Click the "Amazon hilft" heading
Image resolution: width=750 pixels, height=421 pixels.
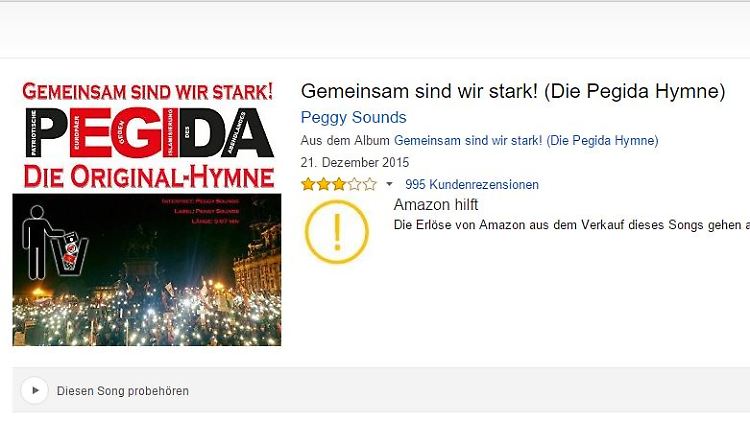click(x=435, y=205)
